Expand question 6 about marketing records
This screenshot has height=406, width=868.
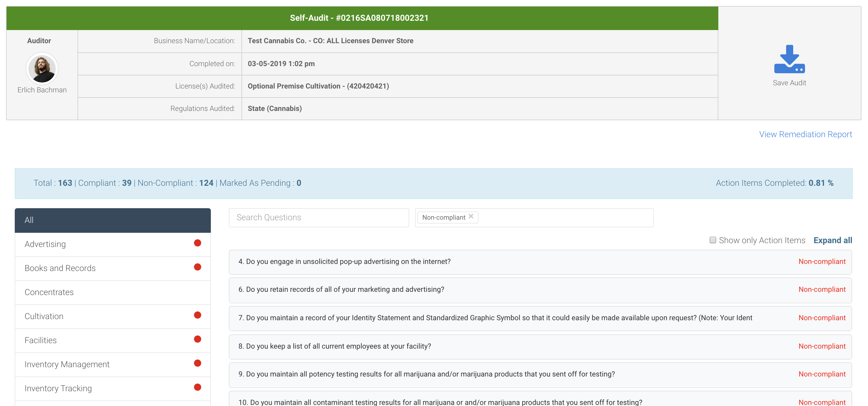pos(540,290)
